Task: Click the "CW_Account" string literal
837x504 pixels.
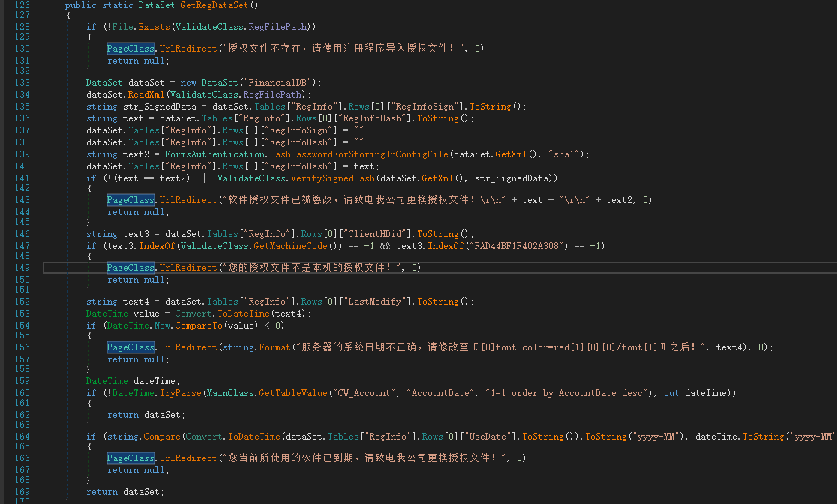Action: [364, 394]
